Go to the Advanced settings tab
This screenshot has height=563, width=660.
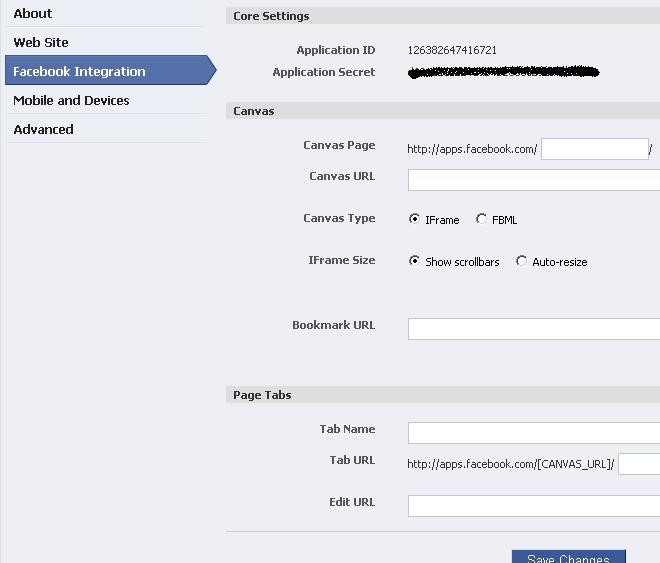(x=43, y=130)
